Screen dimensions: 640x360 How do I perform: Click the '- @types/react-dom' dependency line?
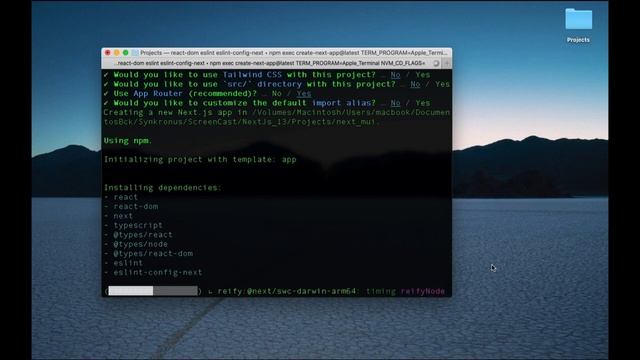tap(148, 253)
